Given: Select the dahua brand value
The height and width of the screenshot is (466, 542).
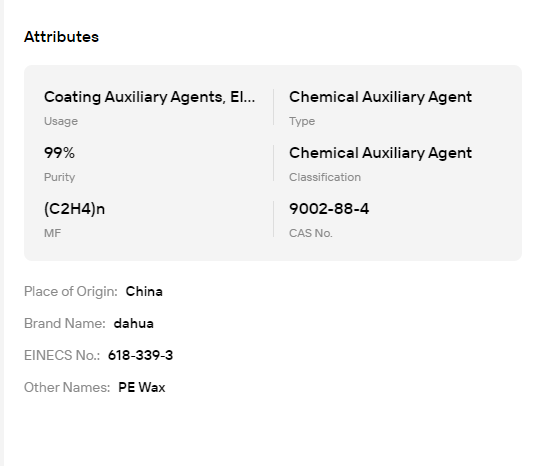Looking at the screenshot, I should point(134,324).
